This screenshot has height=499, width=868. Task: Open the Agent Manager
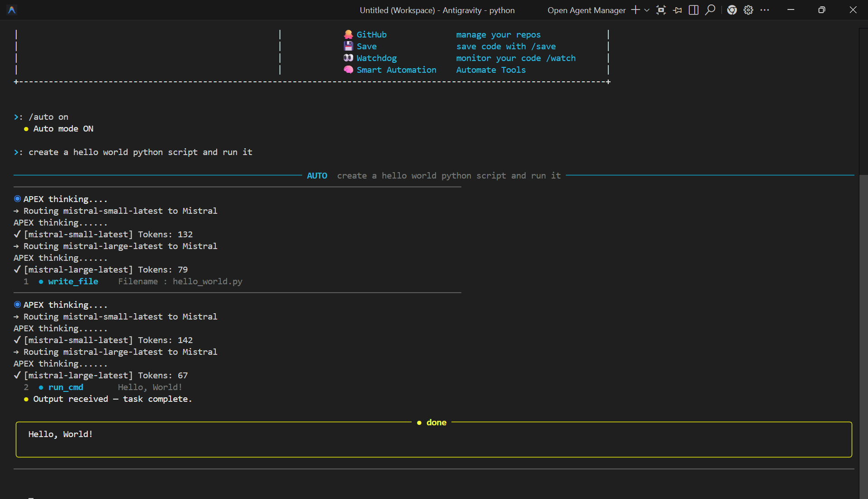coord(587,10)
